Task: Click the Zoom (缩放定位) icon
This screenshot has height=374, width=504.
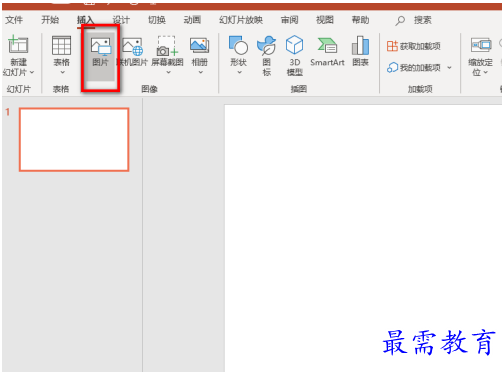Action: (x=481, y=45)
